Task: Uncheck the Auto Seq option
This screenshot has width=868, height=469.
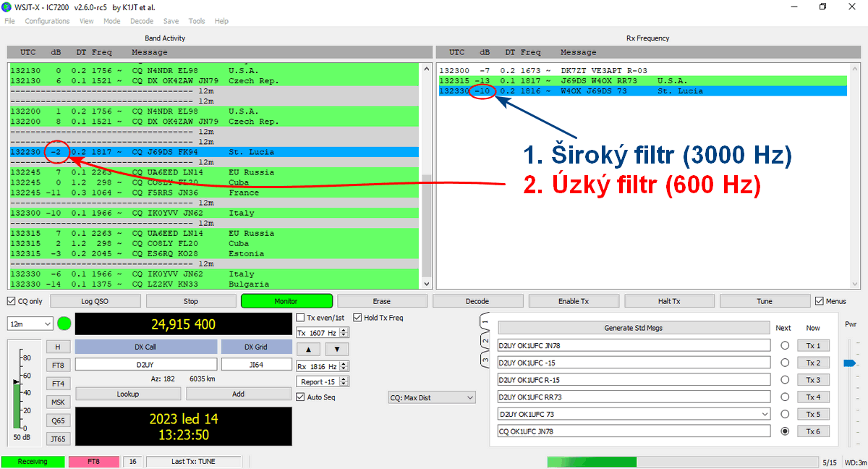Action: pos(301,397)
